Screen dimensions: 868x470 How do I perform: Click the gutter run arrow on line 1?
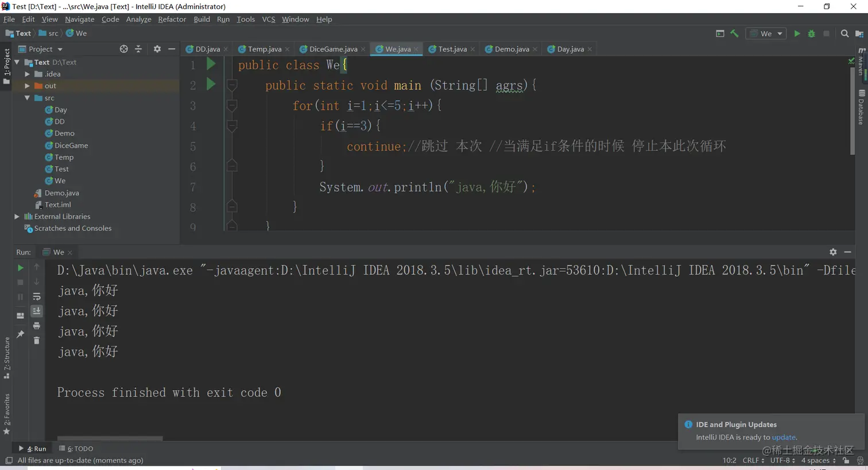tap(211, 64)
